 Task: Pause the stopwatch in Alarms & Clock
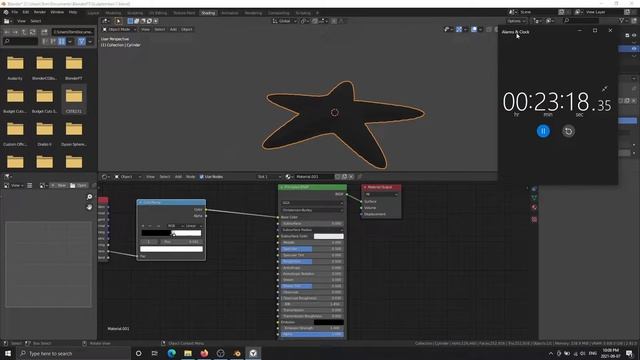click(543, 131)
